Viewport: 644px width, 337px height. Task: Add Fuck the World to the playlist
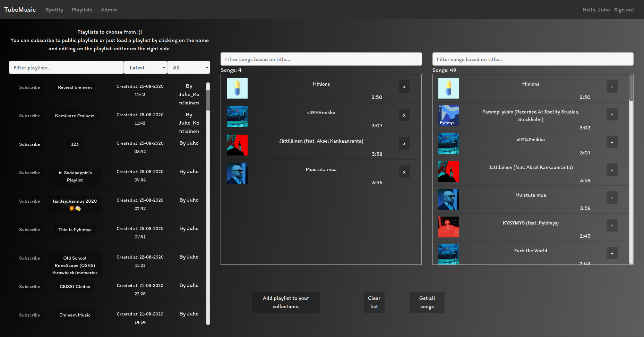tap(612, 253)
